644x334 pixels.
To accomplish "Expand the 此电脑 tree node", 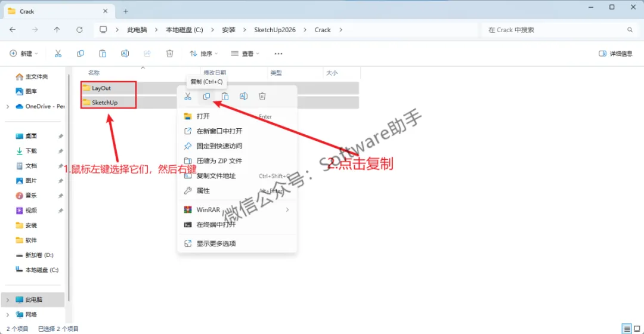I will point(8,300).
